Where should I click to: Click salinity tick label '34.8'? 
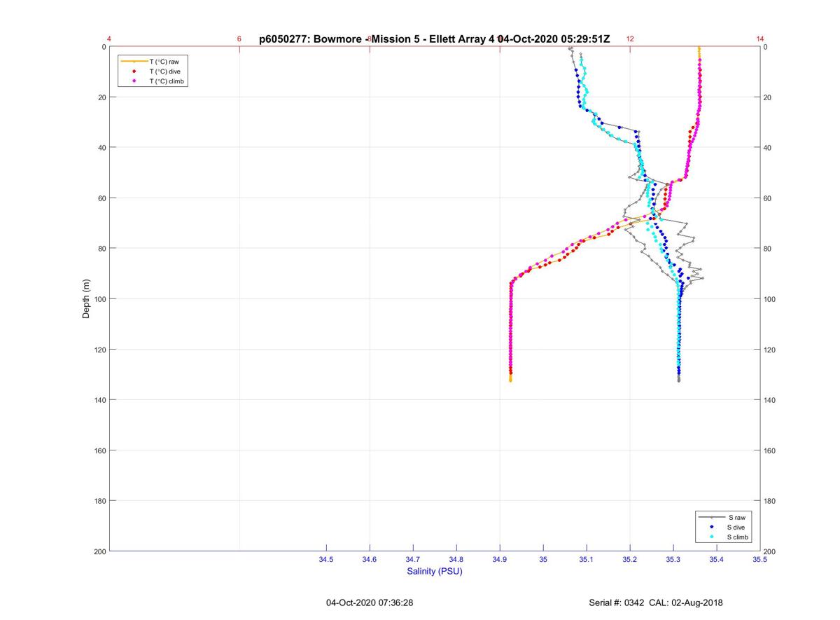tap(456, 560)
